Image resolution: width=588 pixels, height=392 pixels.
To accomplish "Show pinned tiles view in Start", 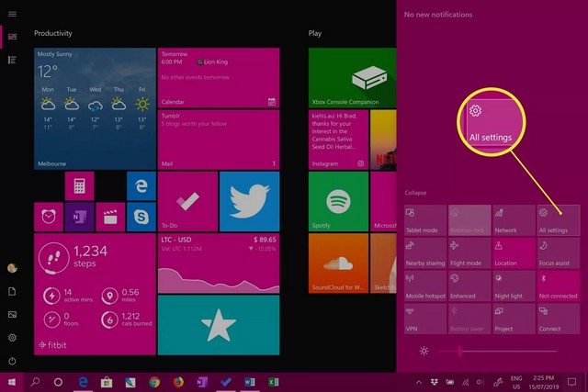I will click(12, 37).
